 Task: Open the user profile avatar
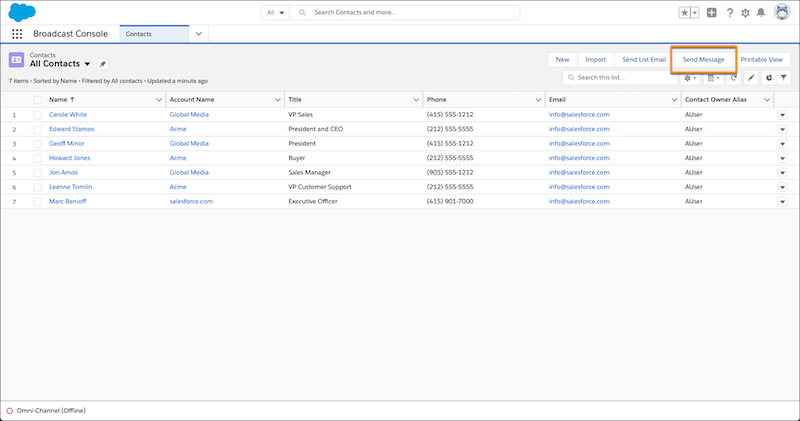[782, 12]
